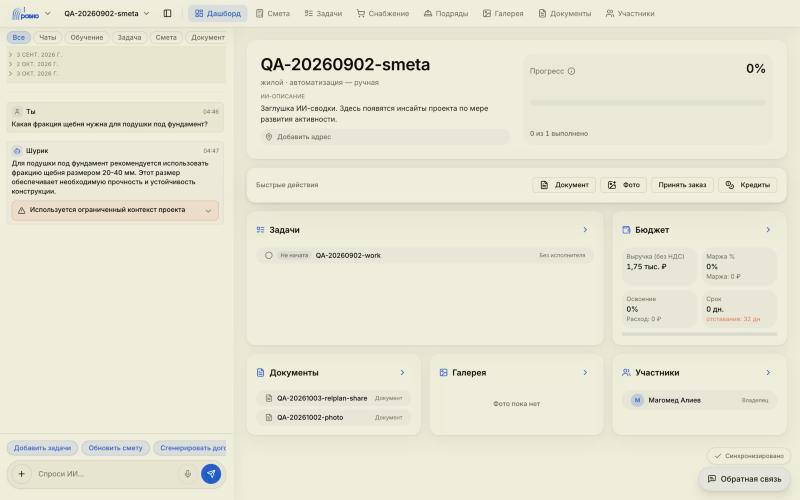Viewport: 800px width, 500px height.
Task: Open the Задачи tab in top navigation
Action: point(323,13)
